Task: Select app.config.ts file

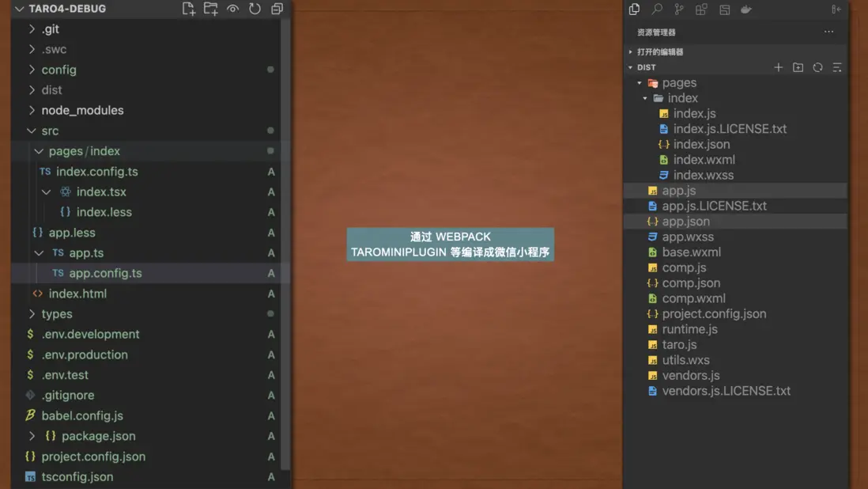Action: 105,273
